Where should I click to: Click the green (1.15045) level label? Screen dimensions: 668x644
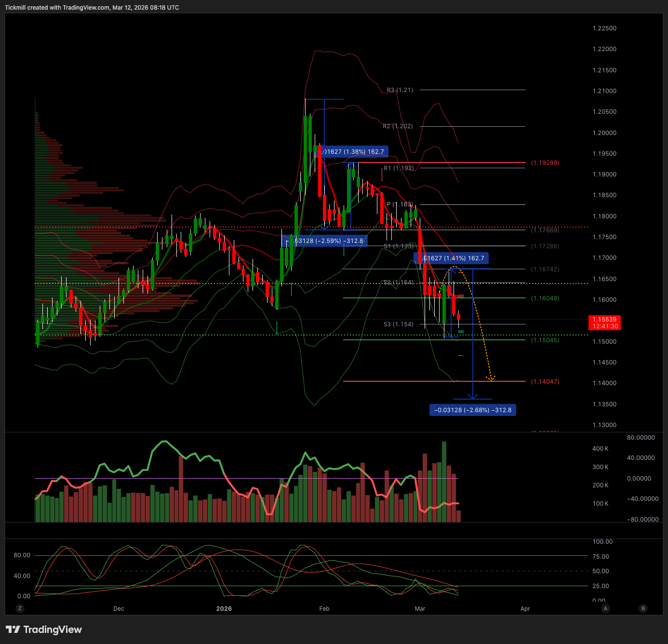pyautogui.click(x=545, y=340)
